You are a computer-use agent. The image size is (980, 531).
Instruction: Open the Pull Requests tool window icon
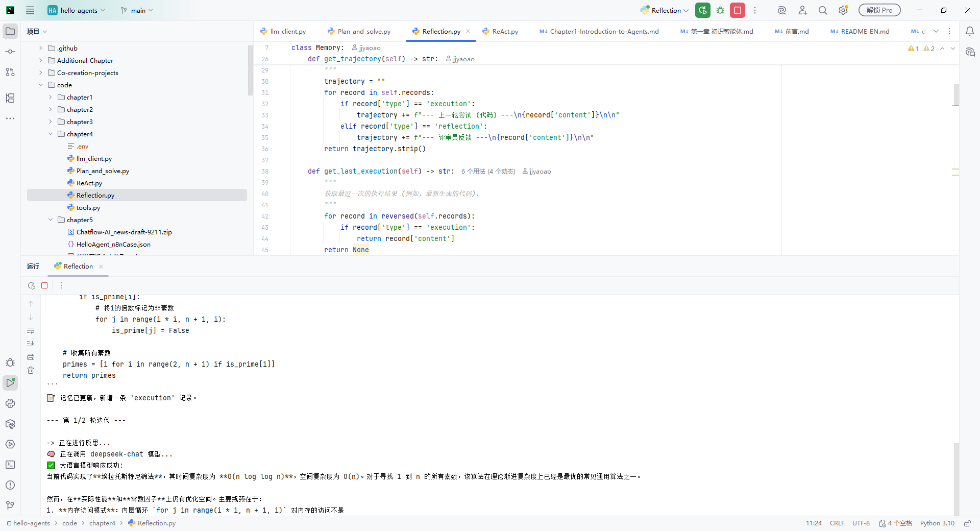(10, 72)
